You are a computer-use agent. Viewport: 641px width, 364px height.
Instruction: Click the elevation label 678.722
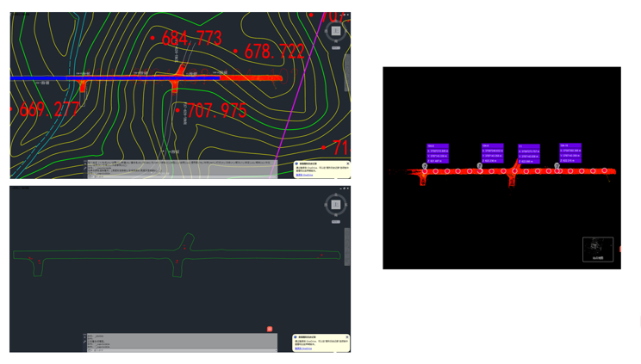[x=275, y=52]
